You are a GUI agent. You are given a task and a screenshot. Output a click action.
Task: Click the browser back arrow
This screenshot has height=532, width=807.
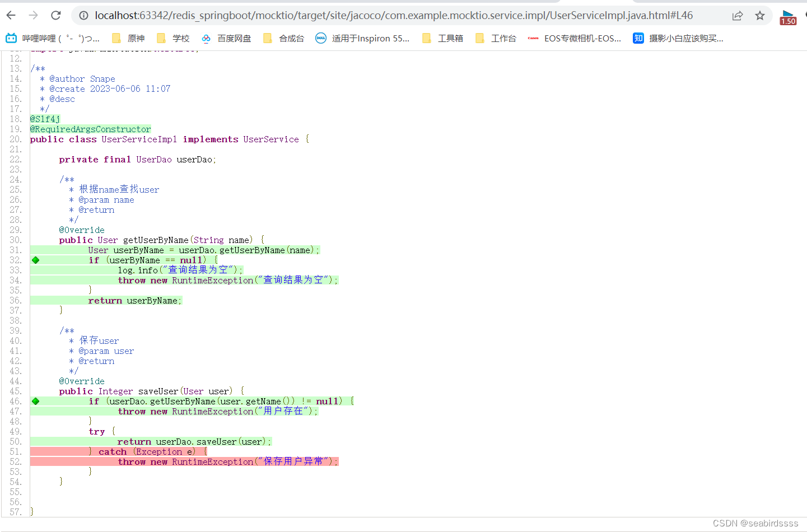tap(11, 15)
